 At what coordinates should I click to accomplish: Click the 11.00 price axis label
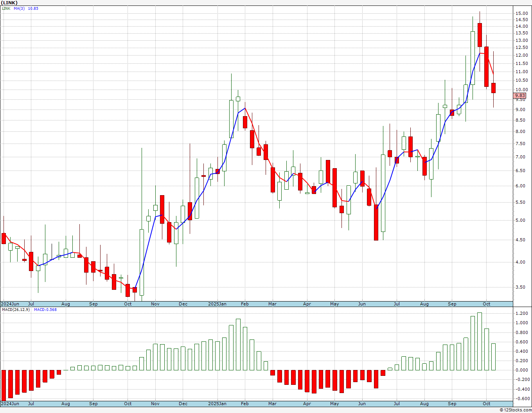(x=521, y=72)
